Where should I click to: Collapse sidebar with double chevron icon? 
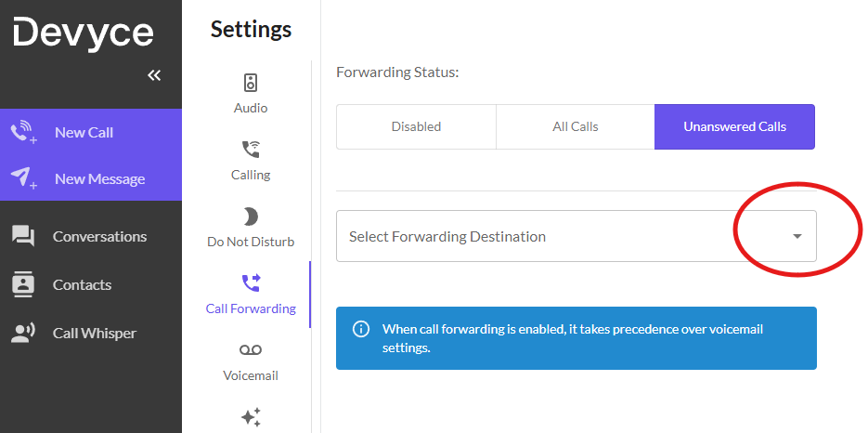154,75
